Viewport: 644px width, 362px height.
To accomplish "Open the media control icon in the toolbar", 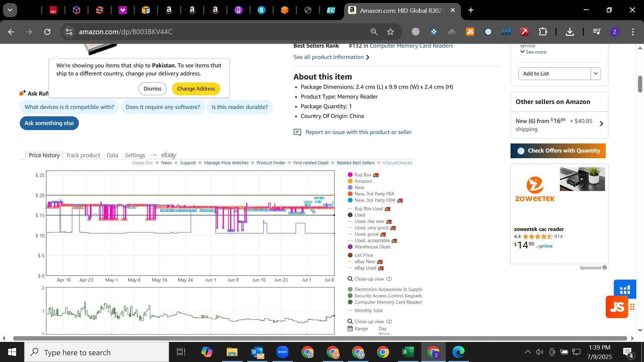I will [x=597, y=32].
